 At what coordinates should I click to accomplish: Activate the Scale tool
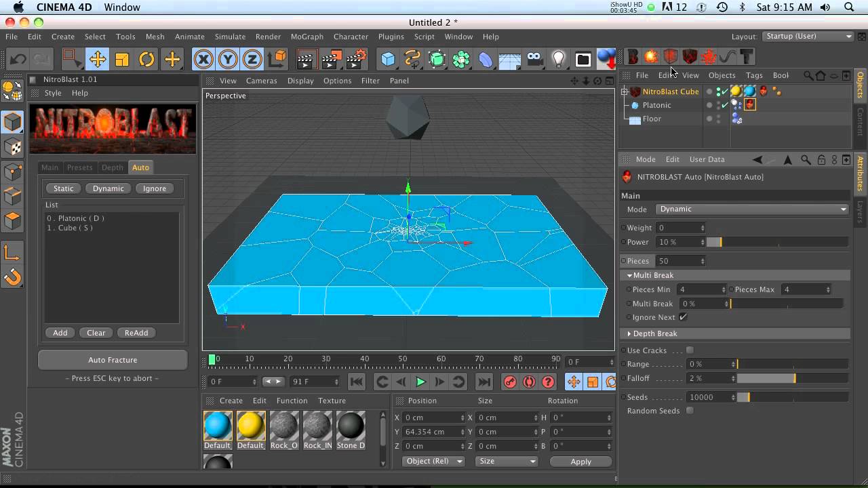(122, 59)
